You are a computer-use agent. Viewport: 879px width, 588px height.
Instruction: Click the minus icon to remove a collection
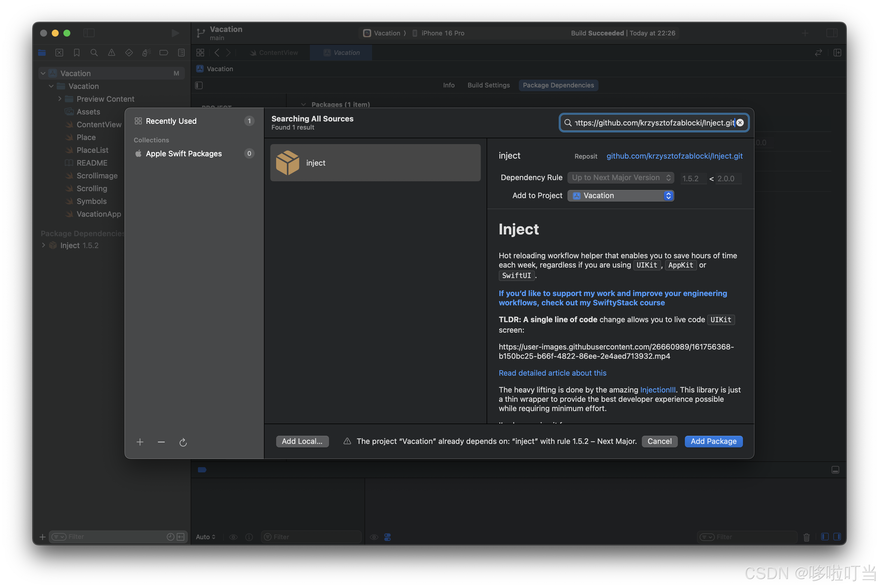click(x=161, y=442)
